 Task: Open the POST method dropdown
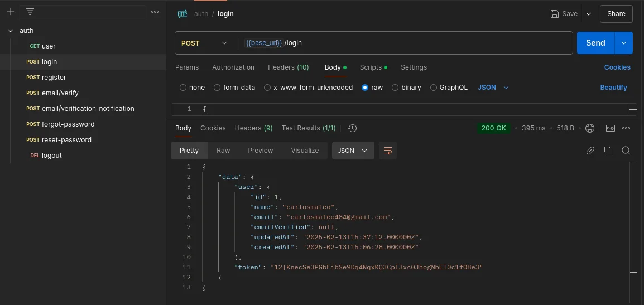pyautogui.click(x=204, y=43)
